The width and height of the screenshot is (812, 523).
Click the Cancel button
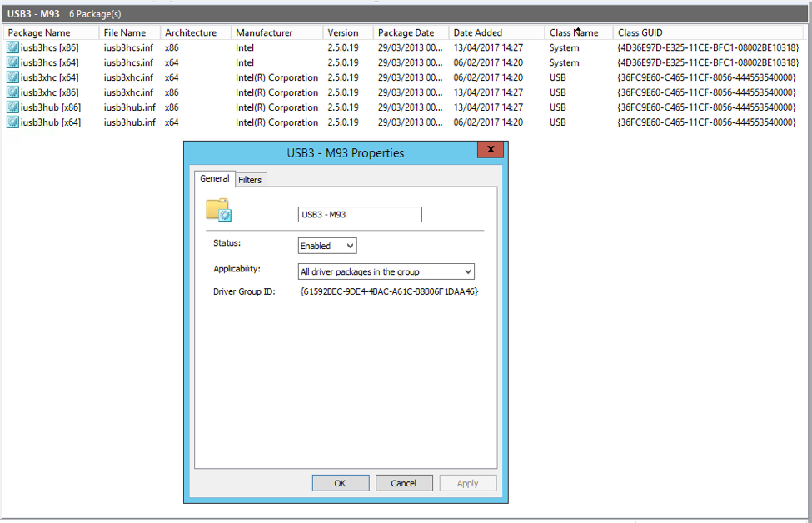pos(403,483)
